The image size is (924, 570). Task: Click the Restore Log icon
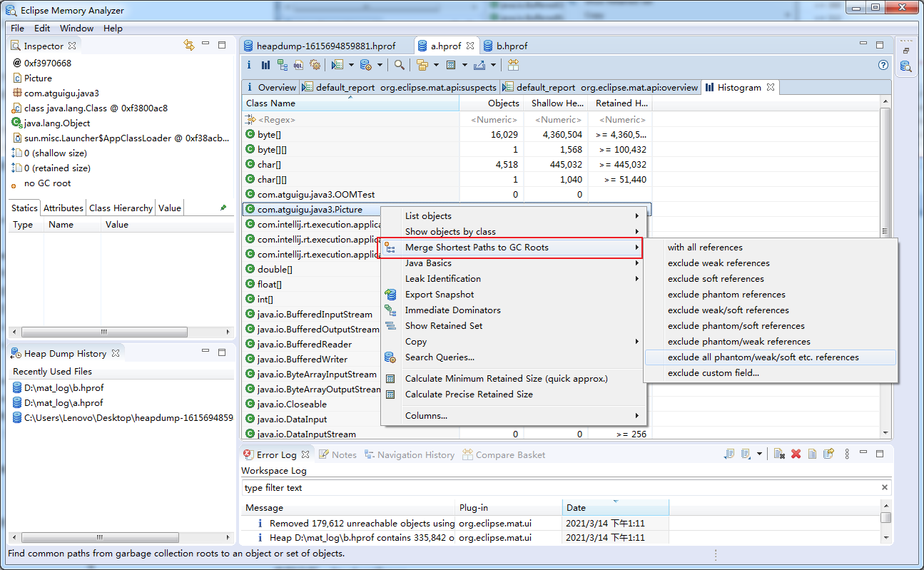828,454
